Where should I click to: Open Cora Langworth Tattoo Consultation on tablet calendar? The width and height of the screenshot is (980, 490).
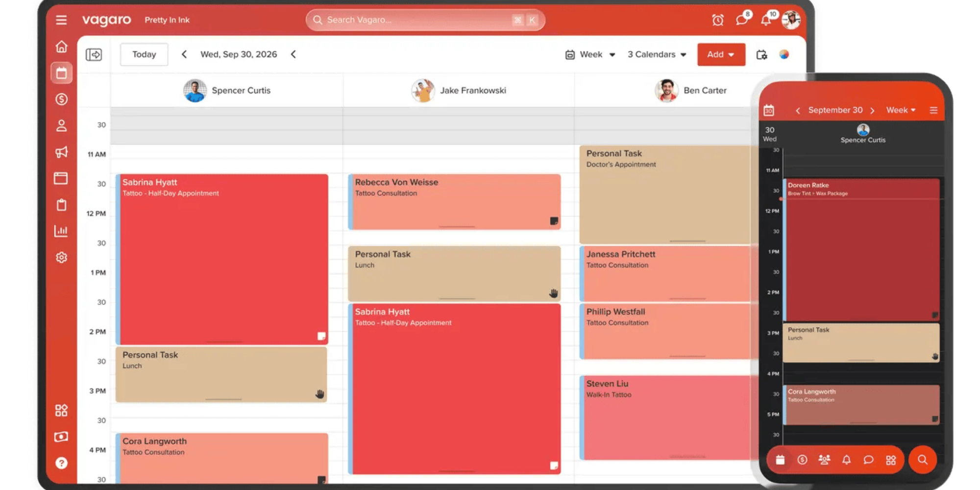222,458
